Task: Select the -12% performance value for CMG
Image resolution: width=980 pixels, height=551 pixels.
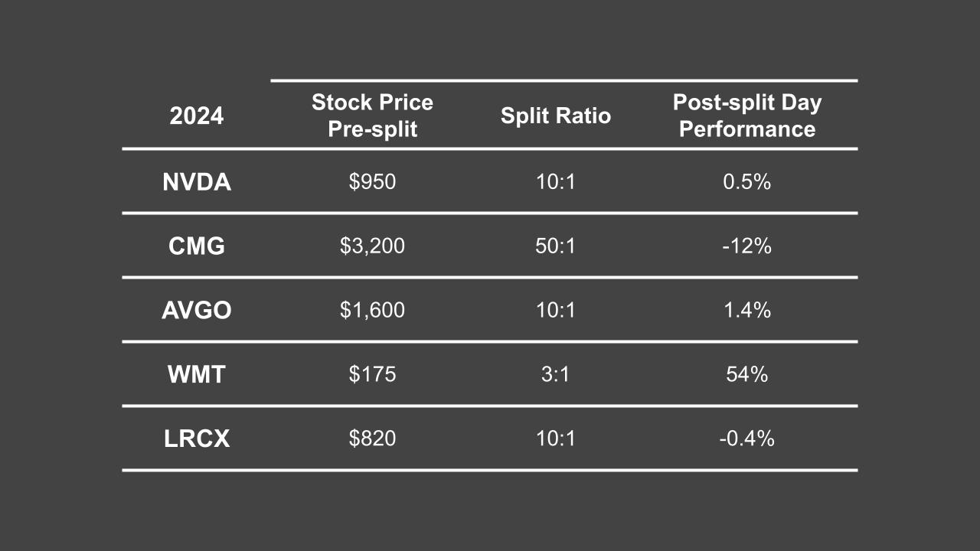Action: coord(746,246)
